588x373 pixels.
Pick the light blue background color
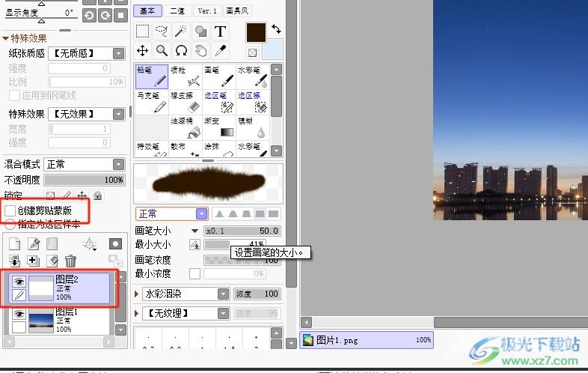272,50
